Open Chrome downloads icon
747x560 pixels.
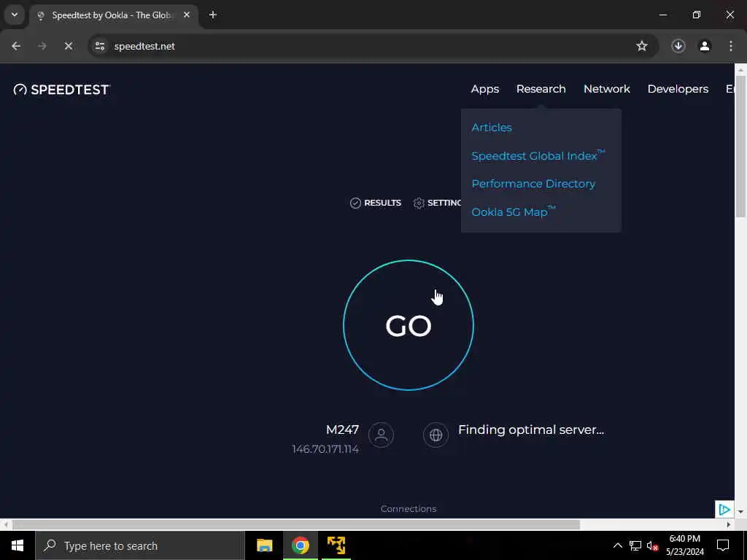(678, 46)
